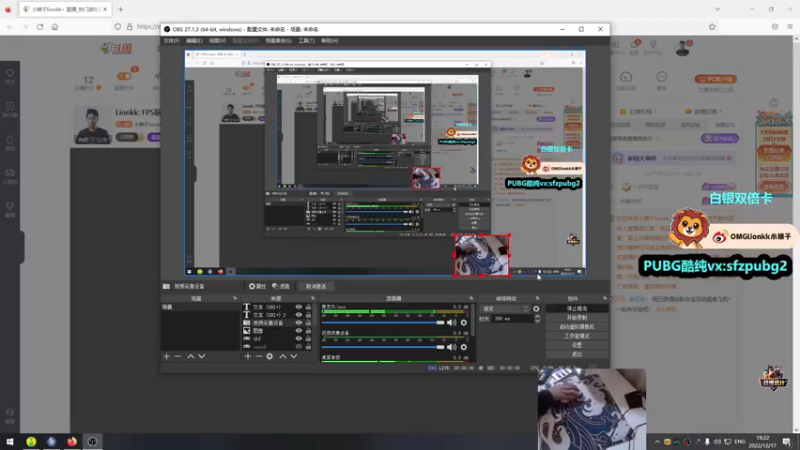Open transition properties gear in the 转场特效 panel
800x450 pixels.
[536, 309]
